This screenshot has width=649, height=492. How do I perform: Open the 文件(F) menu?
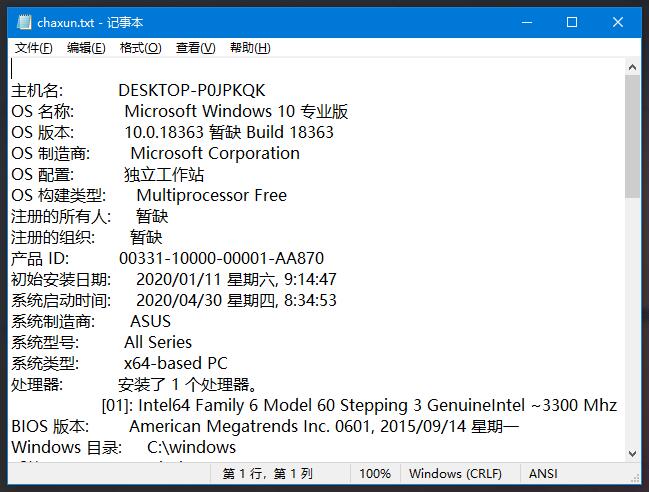click(x=34, y=47)
